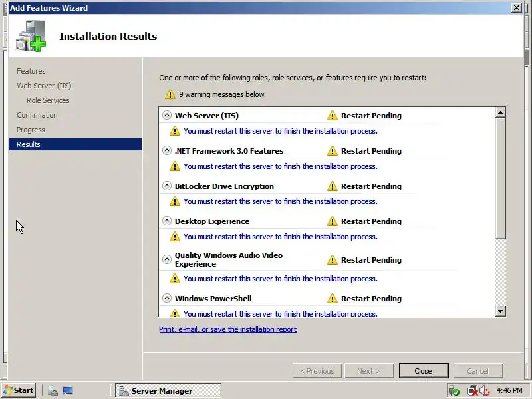The width and height of the screenshot is (532, 399).
Task: Collapse the Windows PowerShell section
Action: click(x=167, y=298)
